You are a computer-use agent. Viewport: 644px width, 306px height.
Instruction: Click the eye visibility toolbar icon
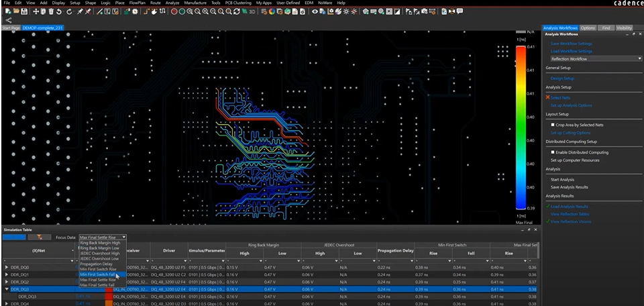click(x=315, y=11)
